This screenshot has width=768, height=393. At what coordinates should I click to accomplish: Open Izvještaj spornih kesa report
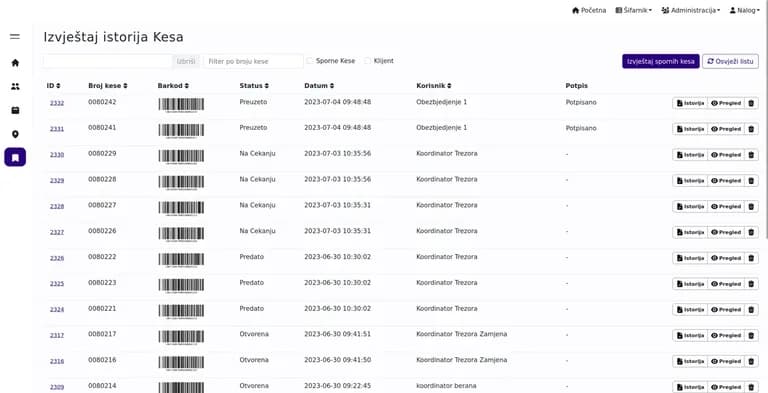click(661, 61)
